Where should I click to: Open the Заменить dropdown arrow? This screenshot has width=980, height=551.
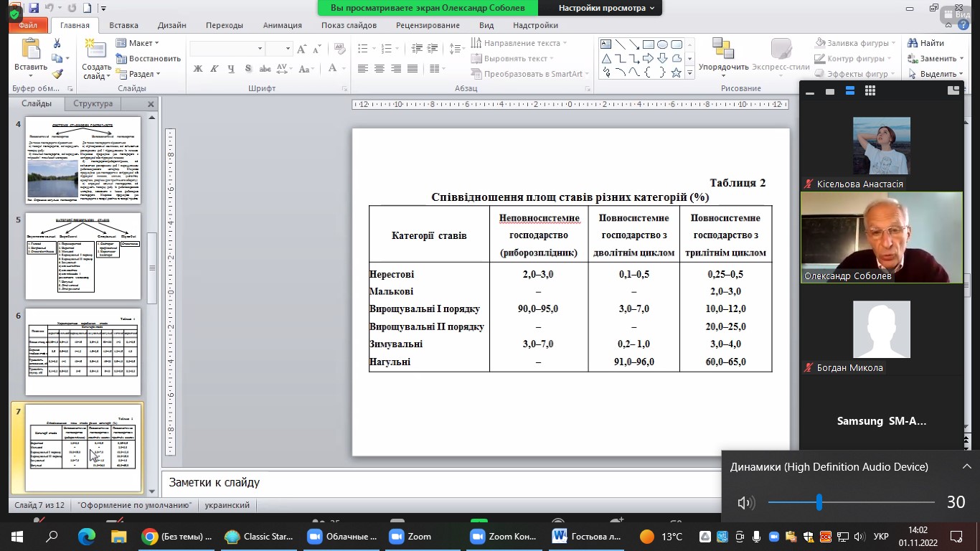961,59
